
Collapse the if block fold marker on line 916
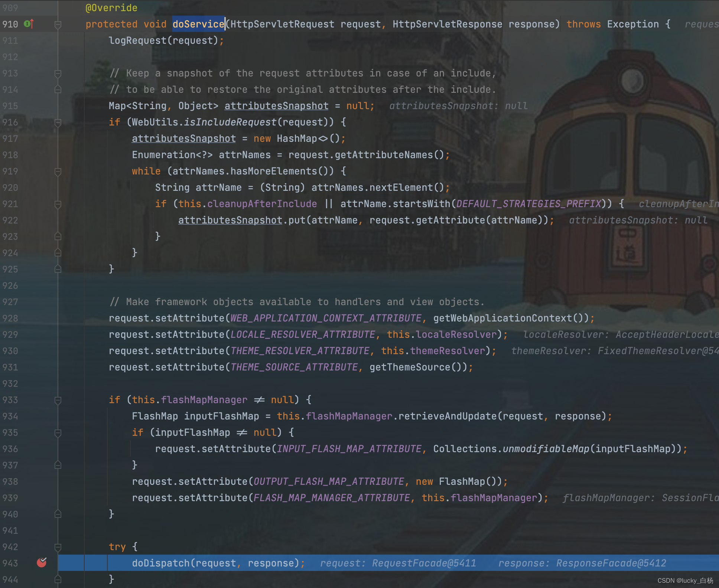pyautogui.click(x=58, y=122)
